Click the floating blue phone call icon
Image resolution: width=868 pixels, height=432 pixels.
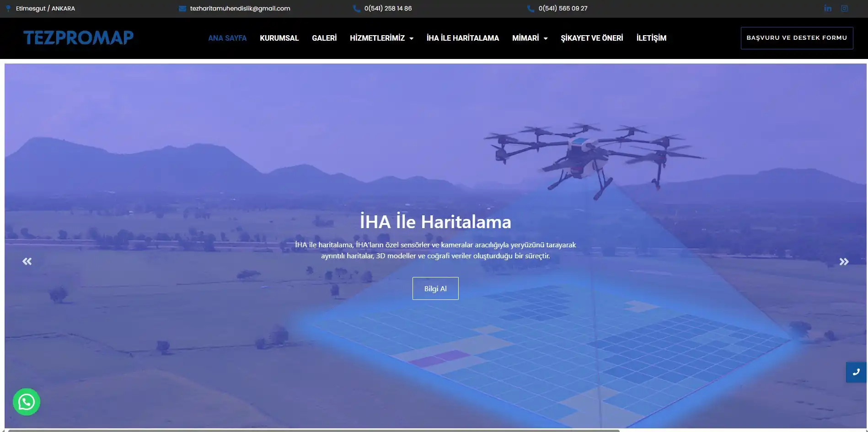point(856,372)
